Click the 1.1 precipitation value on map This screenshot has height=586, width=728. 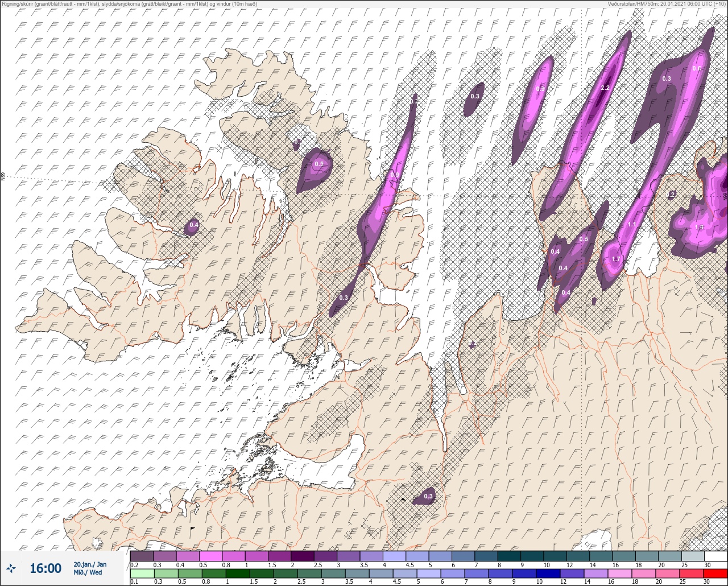tap(632, 225)
